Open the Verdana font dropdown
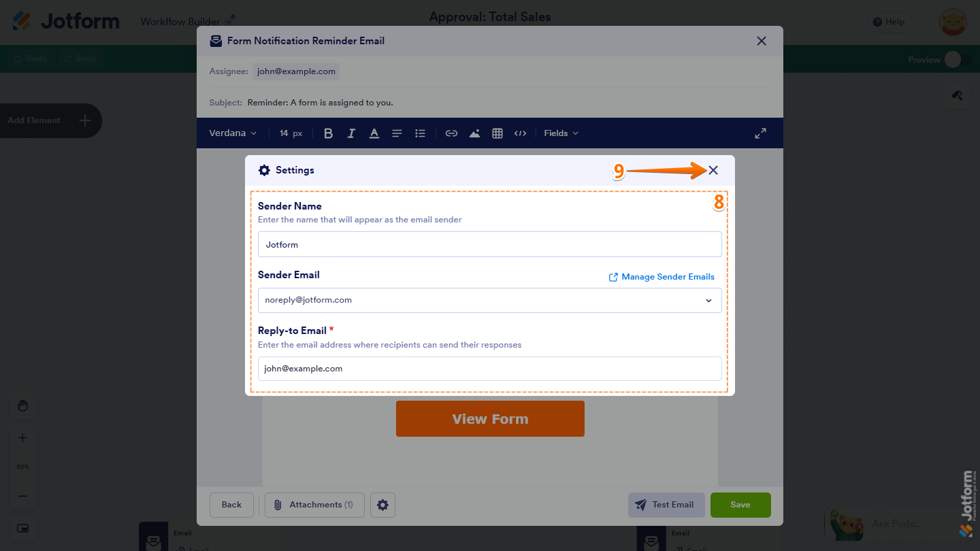The width and height of the screenshot is (980, 551). (233, 133)
